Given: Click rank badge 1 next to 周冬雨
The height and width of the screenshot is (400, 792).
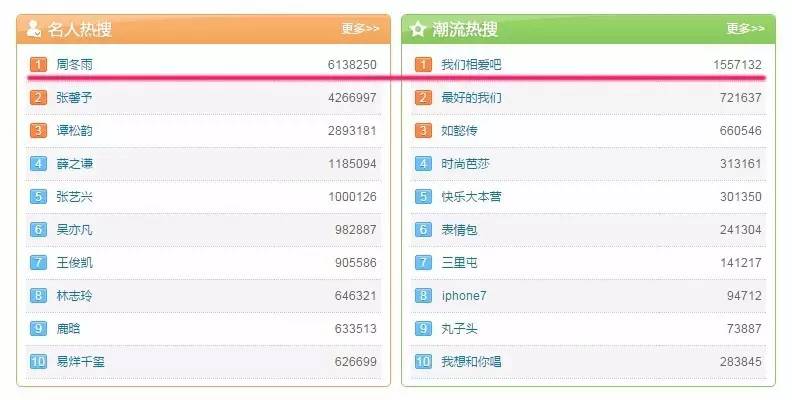Looking at the screenshot, I should [38, 65].
